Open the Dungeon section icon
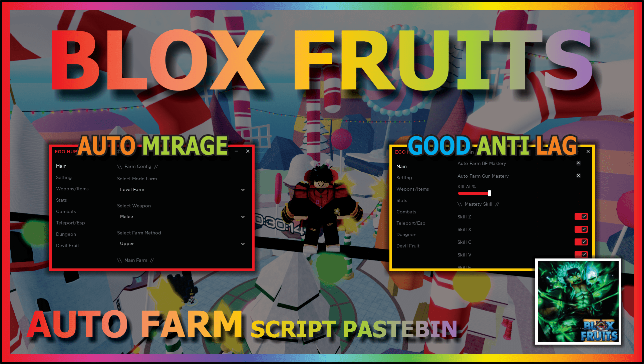This screenshot has height=364, width=644. point(66,234)
